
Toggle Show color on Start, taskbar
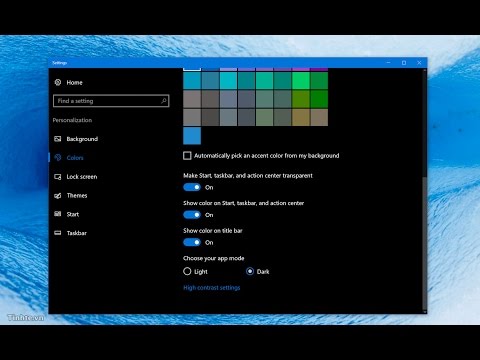tap(192, 215)
